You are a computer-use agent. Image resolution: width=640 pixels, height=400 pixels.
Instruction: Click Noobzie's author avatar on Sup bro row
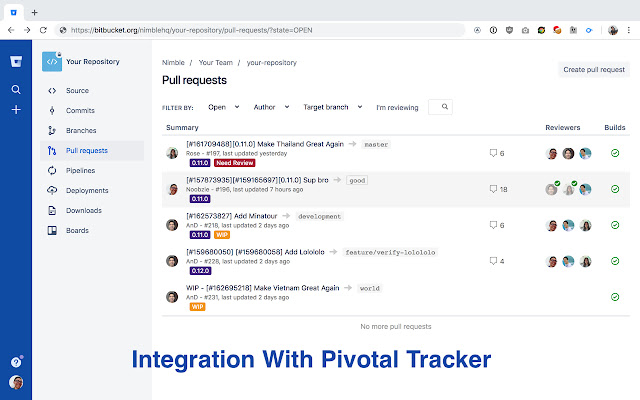(x=173, y=189)
